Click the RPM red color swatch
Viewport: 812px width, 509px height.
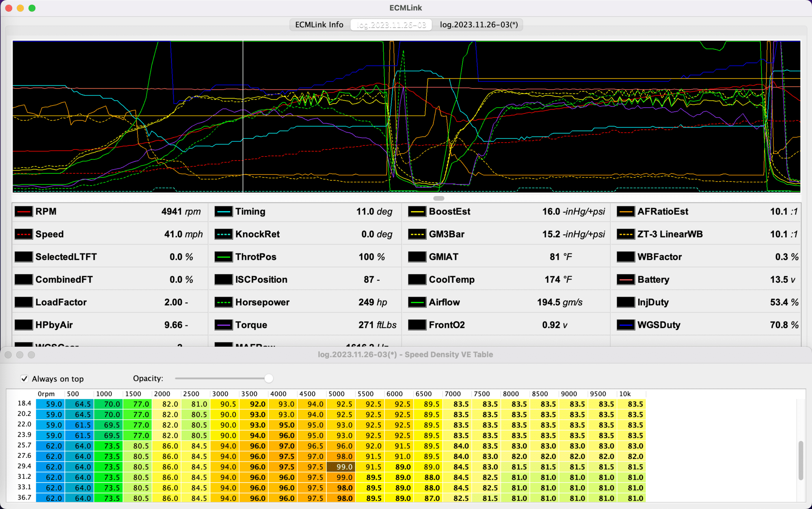[24, 212]
